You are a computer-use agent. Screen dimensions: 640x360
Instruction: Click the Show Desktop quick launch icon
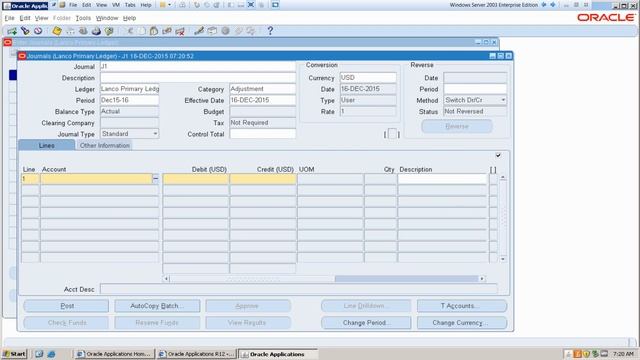point(39,354)
